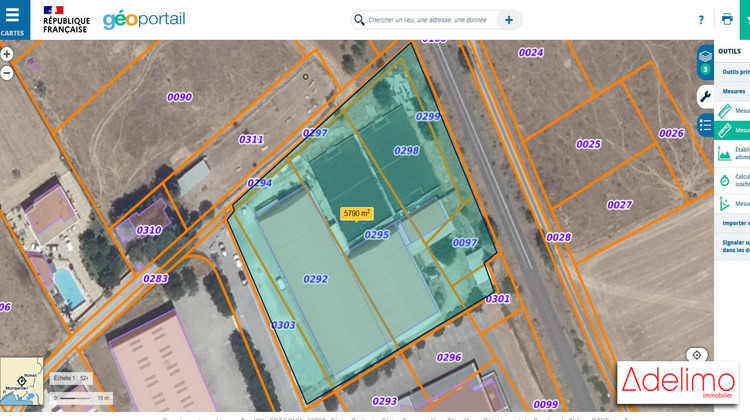
Task: Open the isochrone calculation tool
Action: (x=726, y=179)
